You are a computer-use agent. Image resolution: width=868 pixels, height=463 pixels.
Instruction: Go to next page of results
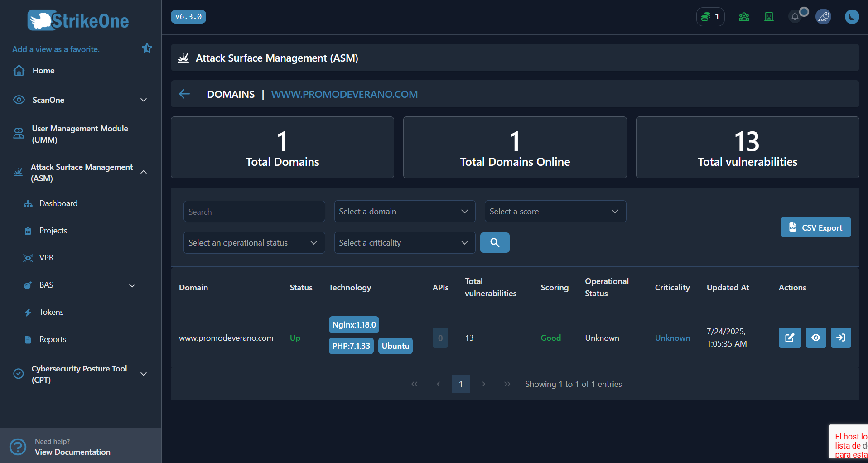tap(484, 384)
